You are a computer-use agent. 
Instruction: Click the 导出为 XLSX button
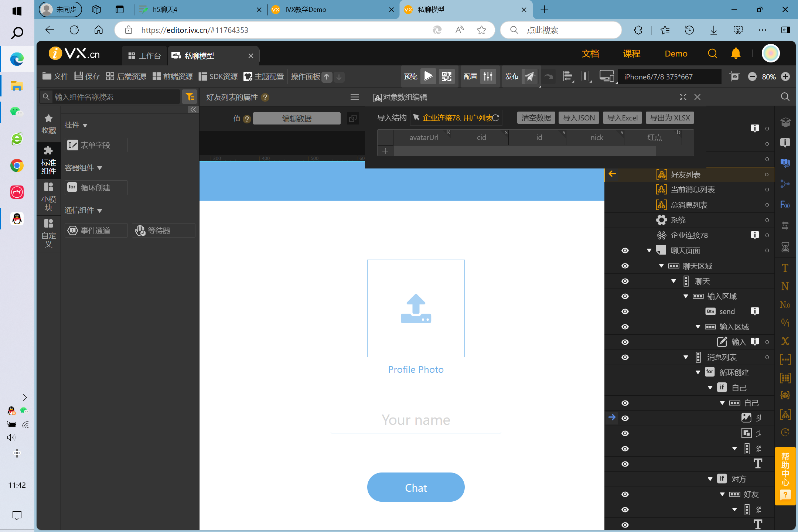[x=670, y=118]
